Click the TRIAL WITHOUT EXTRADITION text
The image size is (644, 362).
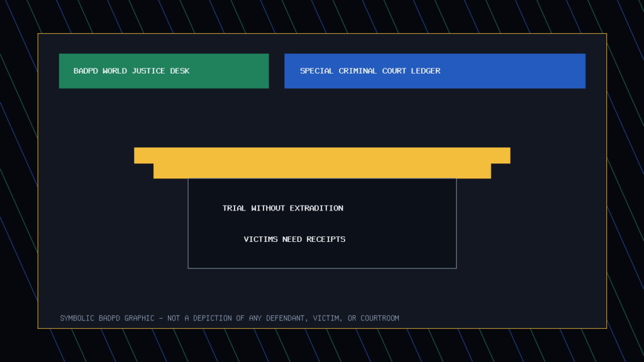(282, 208)
